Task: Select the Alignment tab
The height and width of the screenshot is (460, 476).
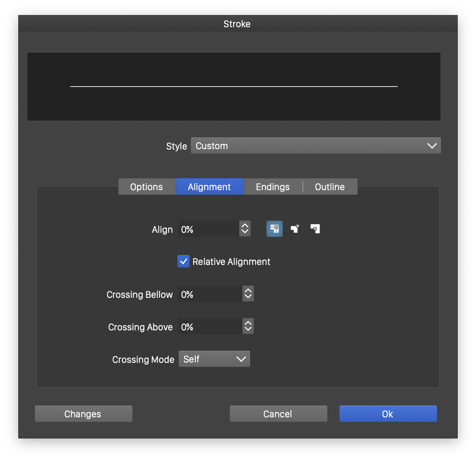Action: (x=209, y=187)
